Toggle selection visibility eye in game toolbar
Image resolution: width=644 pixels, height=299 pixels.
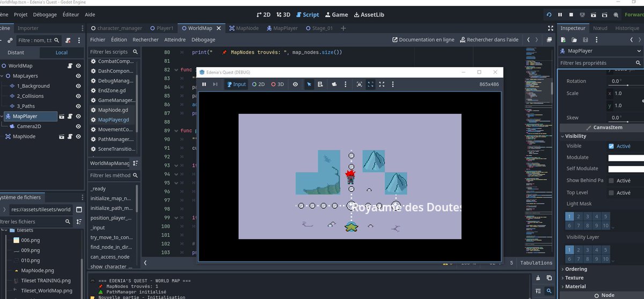(x=295, y=84)
